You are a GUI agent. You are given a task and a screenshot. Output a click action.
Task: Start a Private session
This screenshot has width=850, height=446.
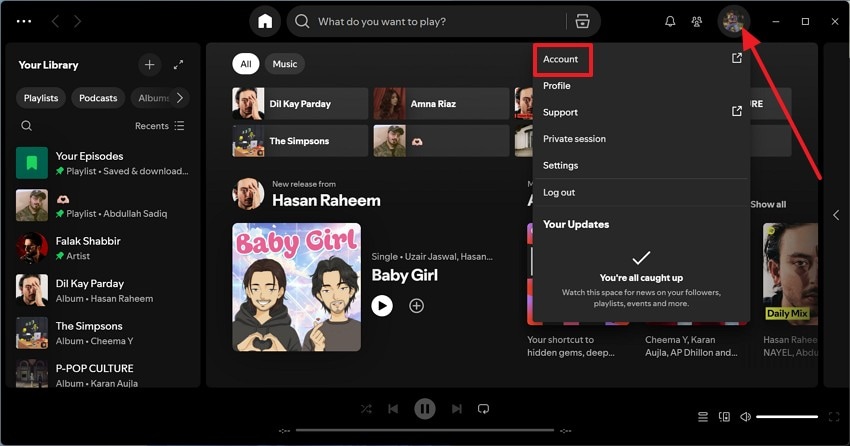pos(640,139)
